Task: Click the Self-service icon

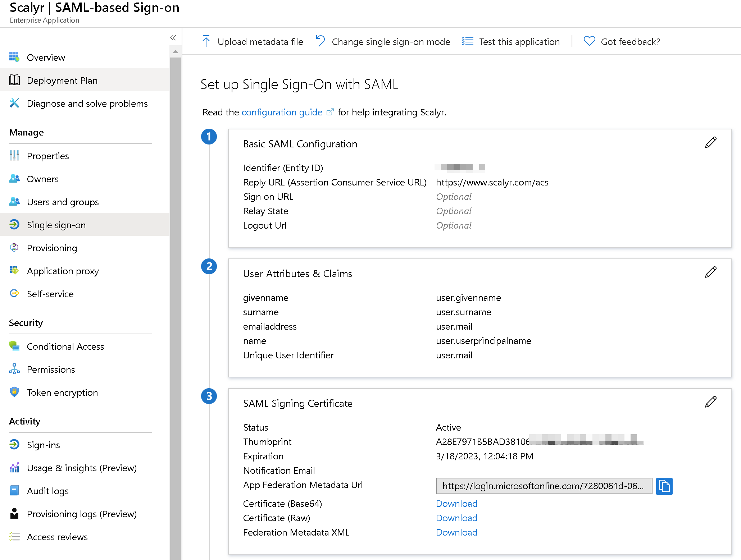Action: click(14, 294)
